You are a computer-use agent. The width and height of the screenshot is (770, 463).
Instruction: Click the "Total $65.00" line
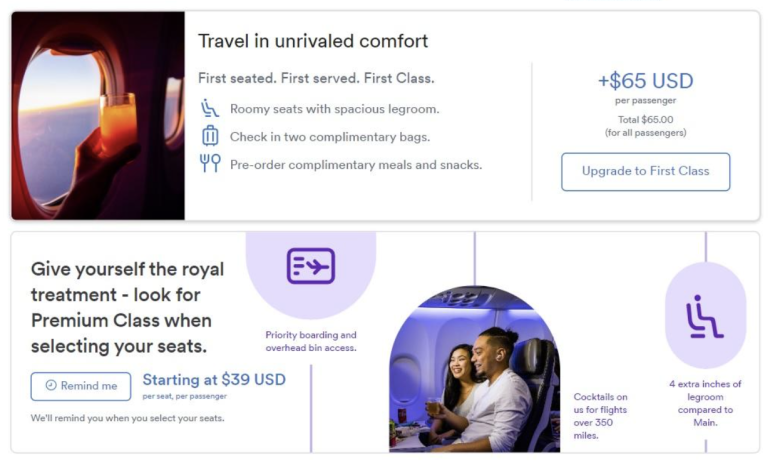[645, 119]
